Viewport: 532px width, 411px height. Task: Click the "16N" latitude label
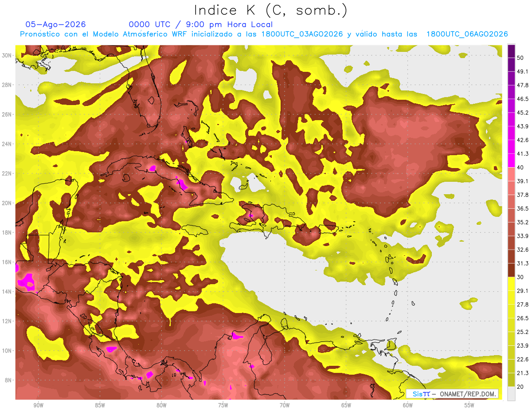click(7, 262)
